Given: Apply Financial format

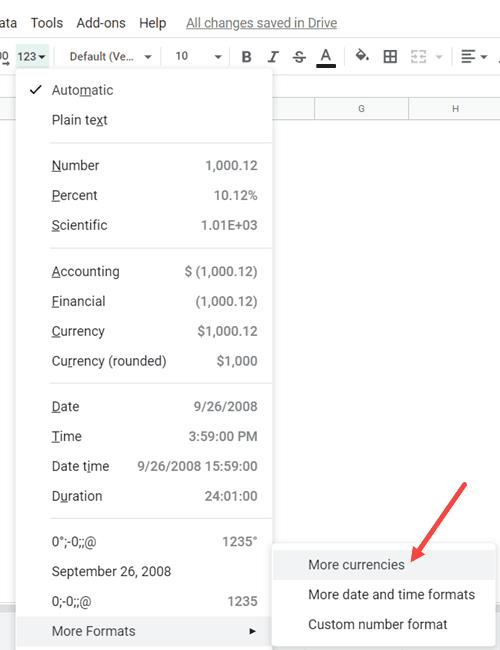Looking at the screenshot, I should pyautogui.click(x=144, y=301).
